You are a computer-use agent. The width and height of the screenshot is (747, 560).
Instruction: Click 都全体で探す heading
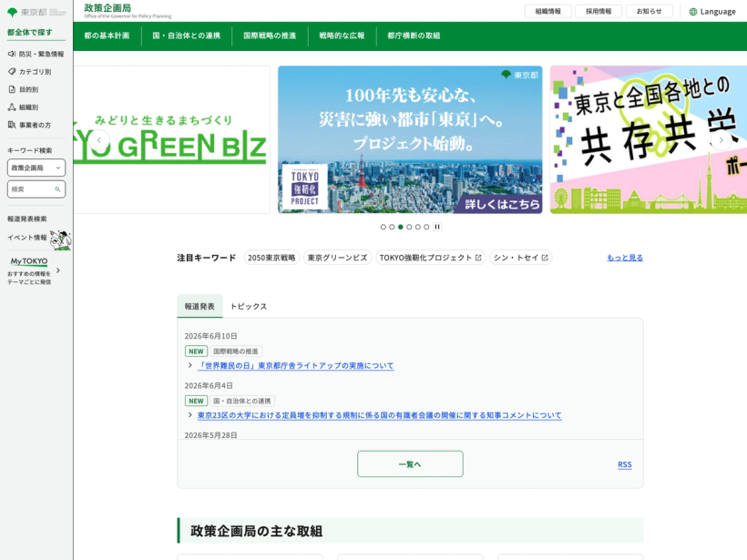(x=29, y=33)
